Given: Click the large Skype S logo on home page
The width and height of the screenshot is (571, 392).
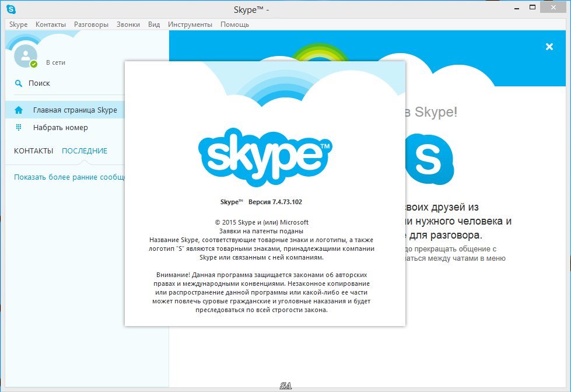Looking at the screenshot, I should point(430,159).
